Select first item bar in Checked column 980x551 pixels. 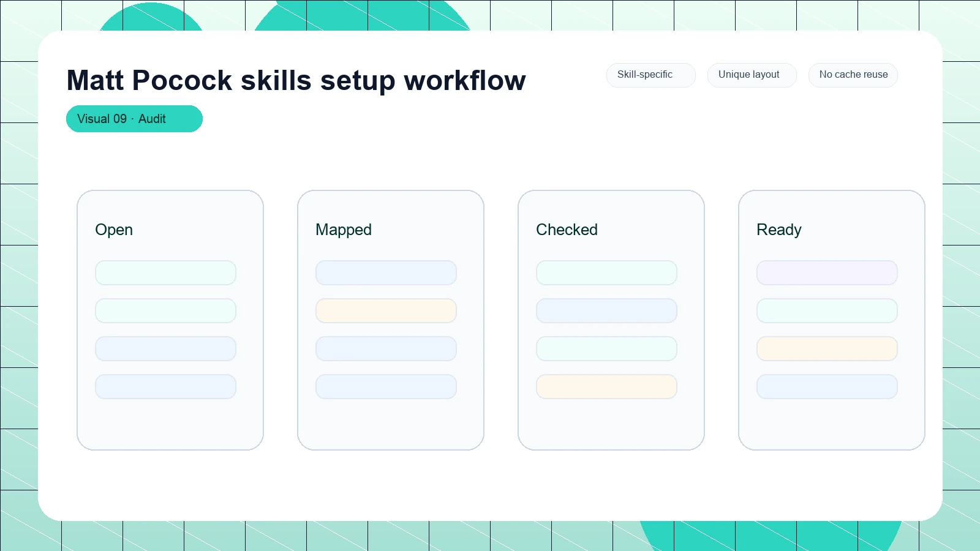tap(606, 272)
